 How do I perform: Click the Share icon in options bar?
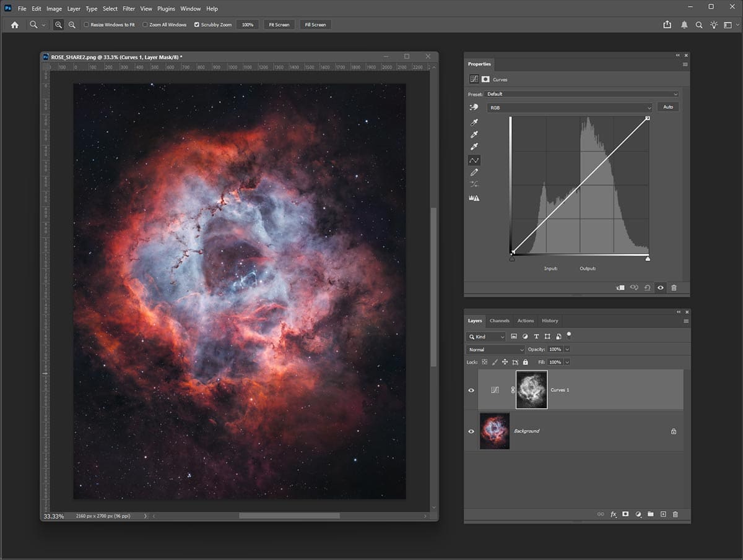tap(667, 25)
